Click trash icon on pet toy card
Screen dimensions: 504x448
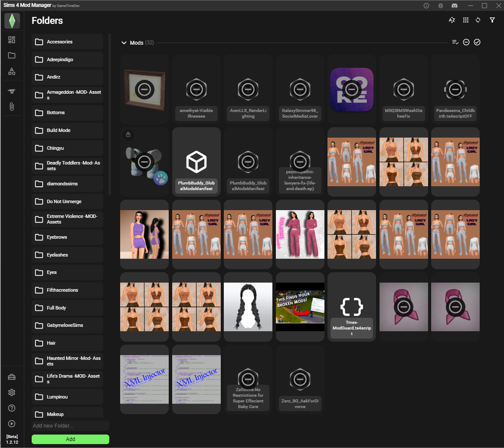click(128, 135)
